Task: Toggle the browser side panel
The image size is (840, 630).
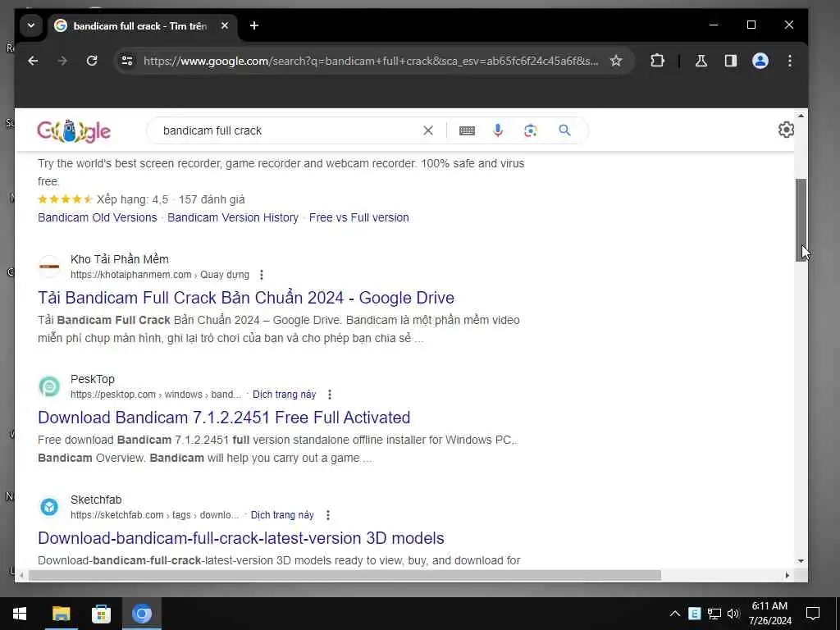Action: pos(731,61)
